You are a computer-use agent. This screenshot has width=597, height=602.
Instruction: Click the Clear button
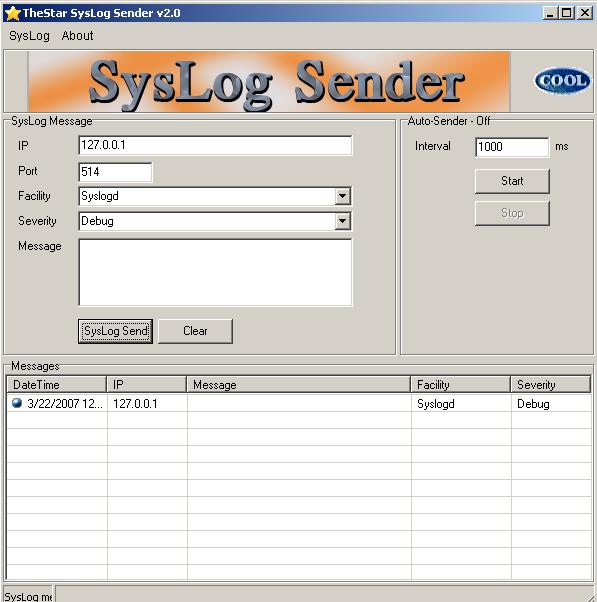click(x=195, y=331)
